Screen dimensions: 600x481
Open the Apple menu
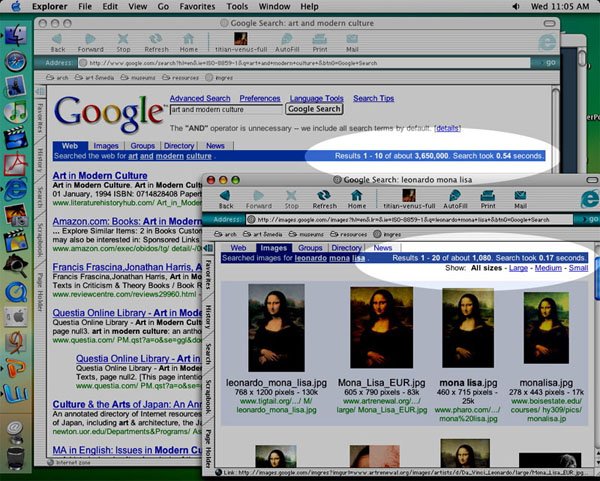(16, 6)
